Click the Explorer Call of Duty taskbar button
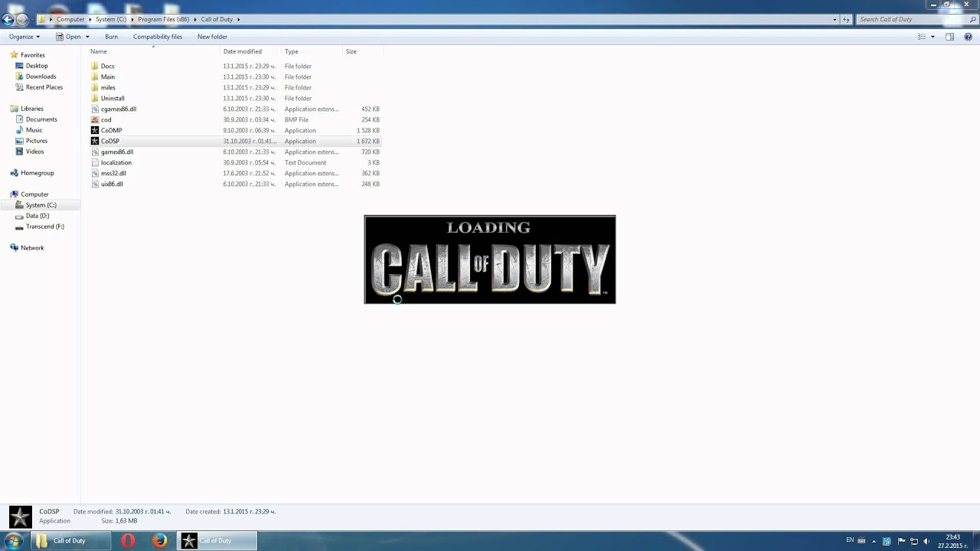Screen dimensions: 980x551 click(71, 541)
